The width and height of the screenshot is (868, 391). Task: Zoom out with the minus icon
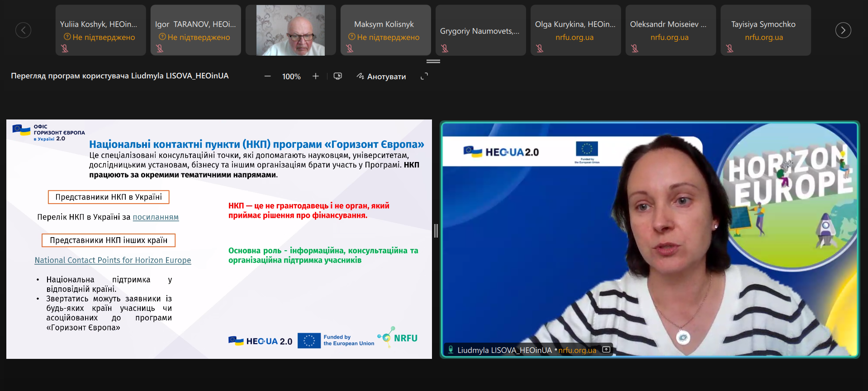(x=267, y=76)
